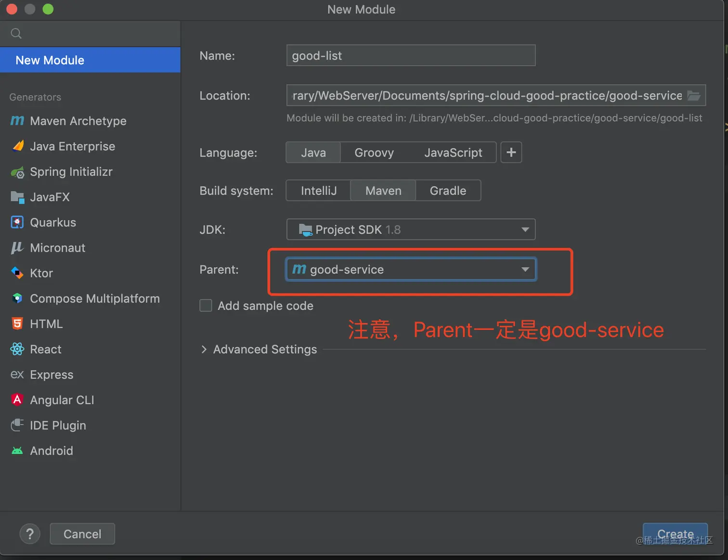Click the Maven Archetype generator icon

tap(17, 121)
